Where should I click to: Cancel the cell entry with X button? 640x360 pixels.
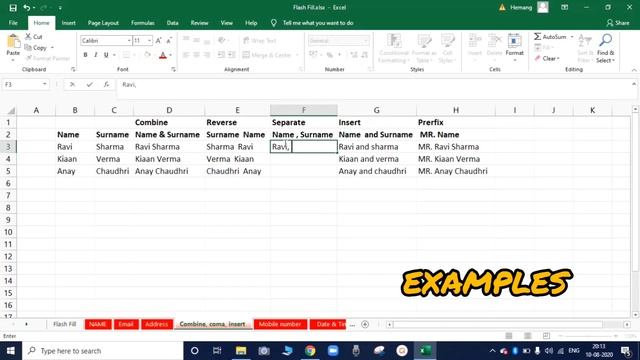72,84
